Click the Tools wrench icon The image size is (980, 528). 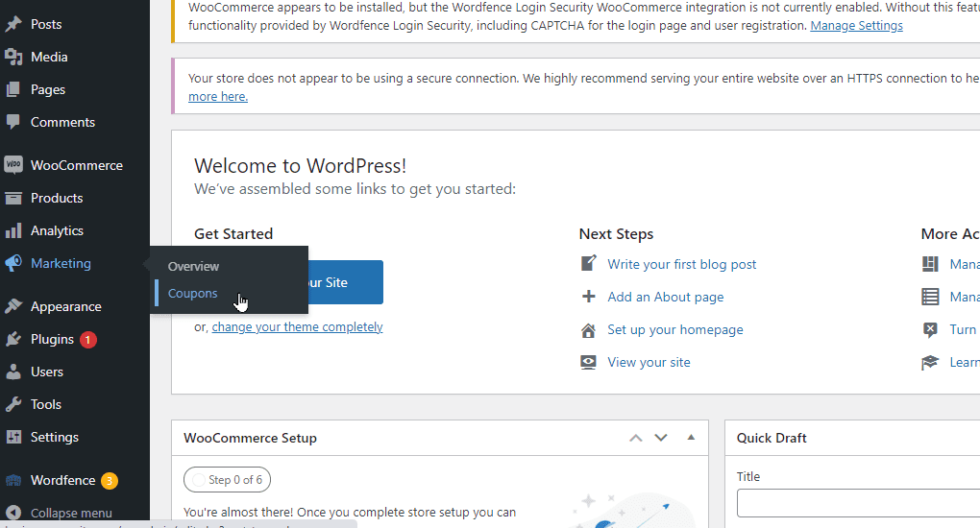[x=13, y=404]
